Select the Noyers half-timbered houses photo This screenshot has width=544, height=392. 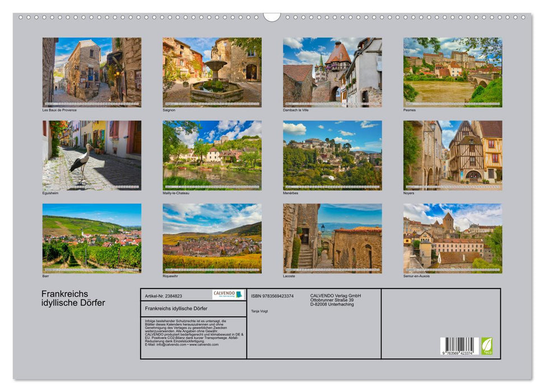pyautogui.click(x=453, y=156)
